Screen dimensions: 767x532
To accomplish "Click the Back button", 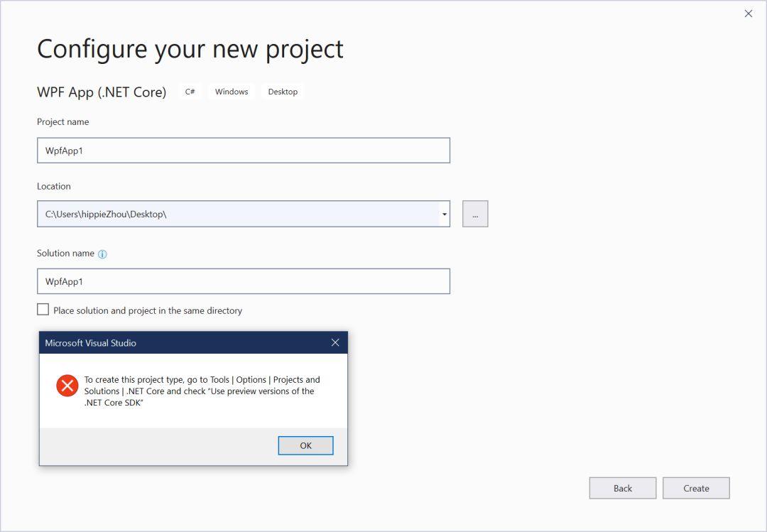I will tap(622, 488).
